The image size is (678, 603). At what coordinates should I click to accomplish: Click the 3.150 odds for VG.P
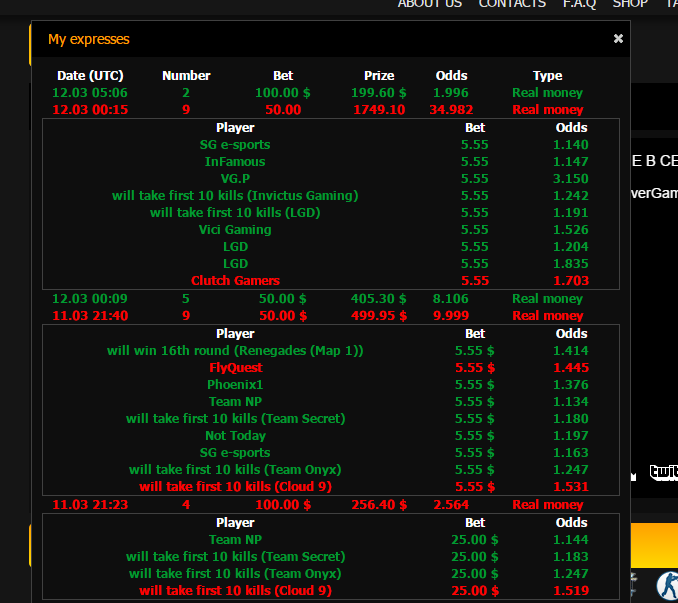click(x=571, y=179)
